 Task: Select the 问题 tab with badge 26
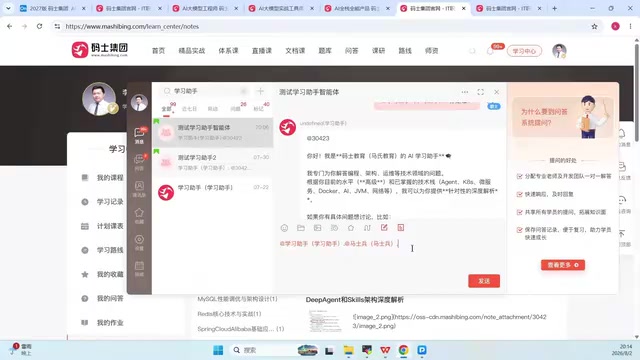tap(236, 109)
